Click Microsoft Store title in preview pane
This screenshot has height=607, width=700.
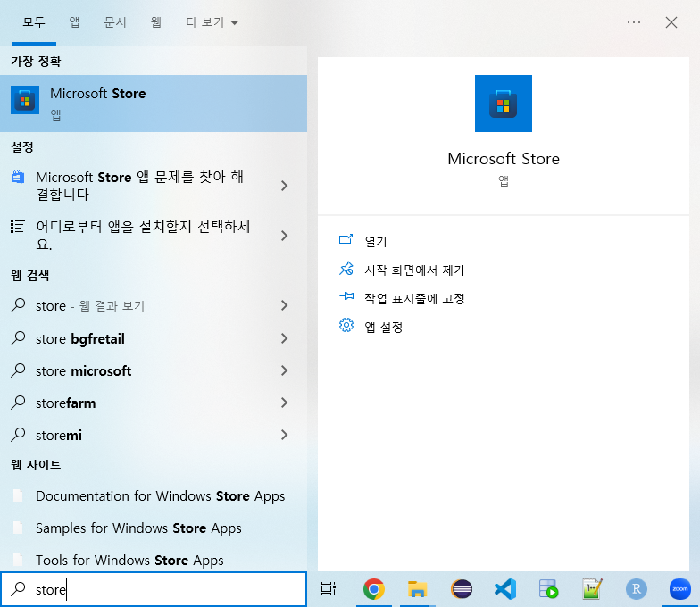[x=504, y=159]
